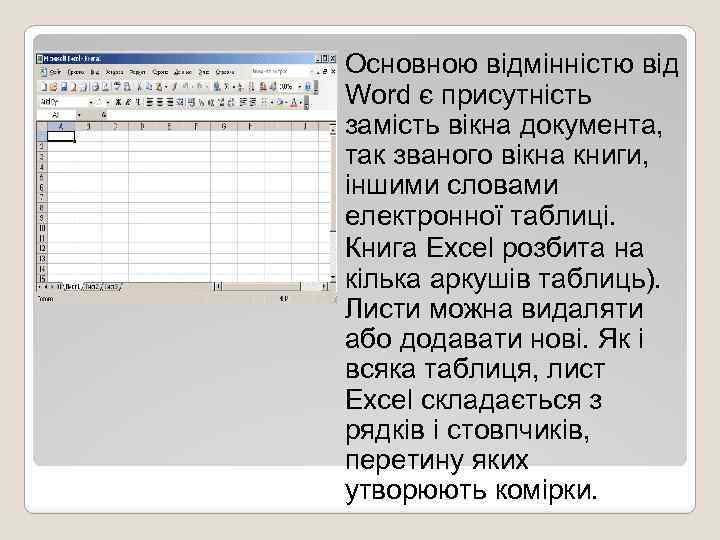The height and width of the screenshot is (540, 720).
Task: Click Decrease Decimal icon
Action: point(230,102)
